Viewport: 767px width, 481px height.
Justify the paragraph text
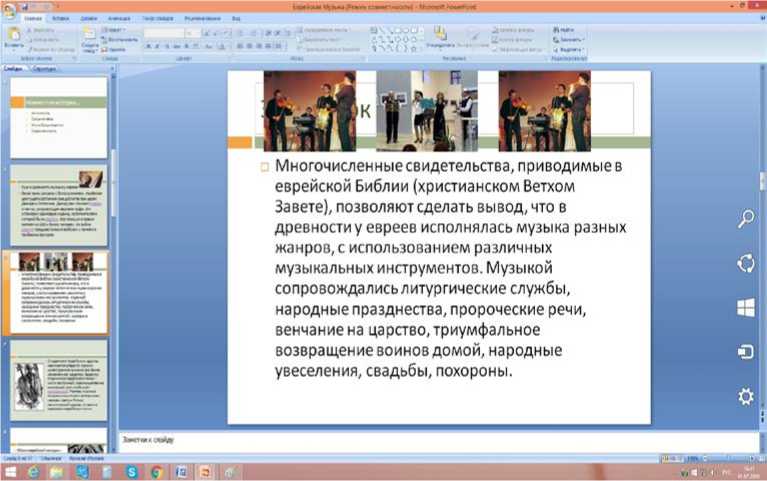click(x=268, y=46)
